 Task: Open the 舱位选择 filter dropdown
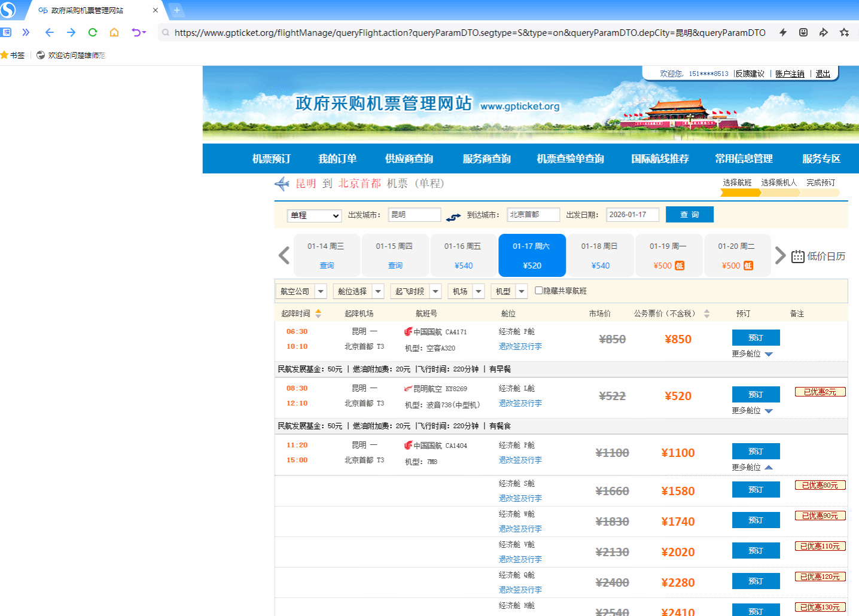tap(358, 291)
